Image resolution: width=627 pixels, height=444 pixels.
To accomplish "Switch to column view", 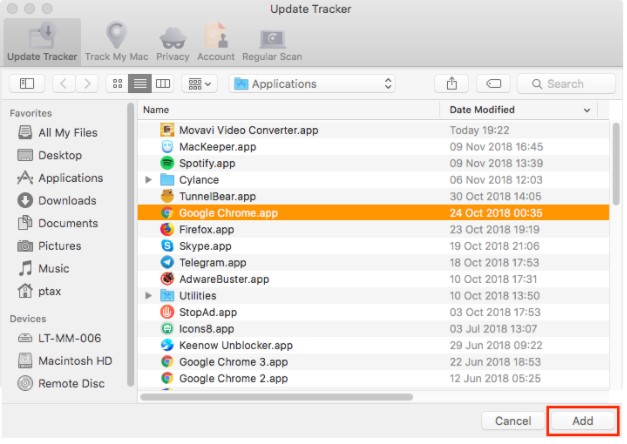I will pos(163,84).
